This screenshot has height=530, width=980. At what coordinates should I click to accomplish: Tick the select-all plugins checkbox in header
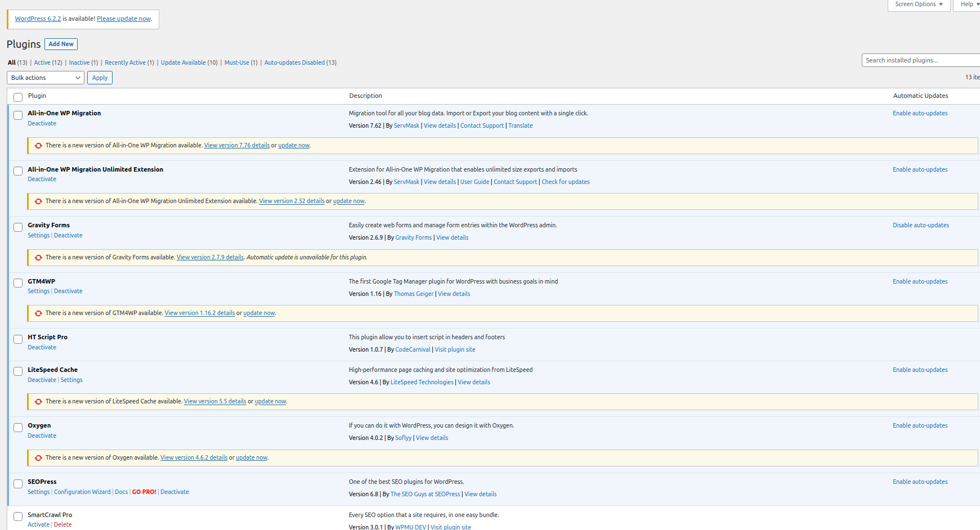tap(18, 97)
